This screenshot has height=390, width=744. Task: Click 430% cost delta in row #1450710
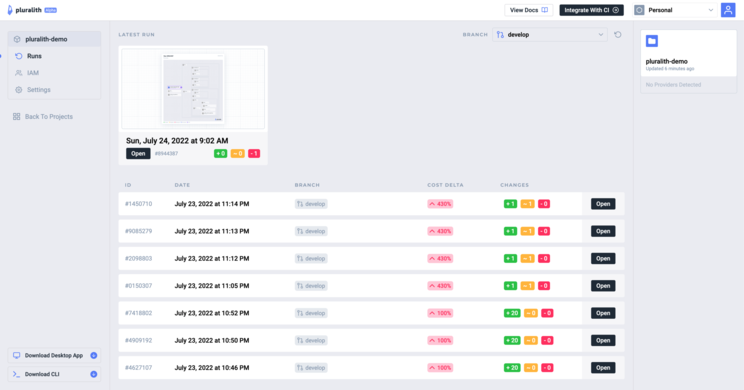[440, 204]
